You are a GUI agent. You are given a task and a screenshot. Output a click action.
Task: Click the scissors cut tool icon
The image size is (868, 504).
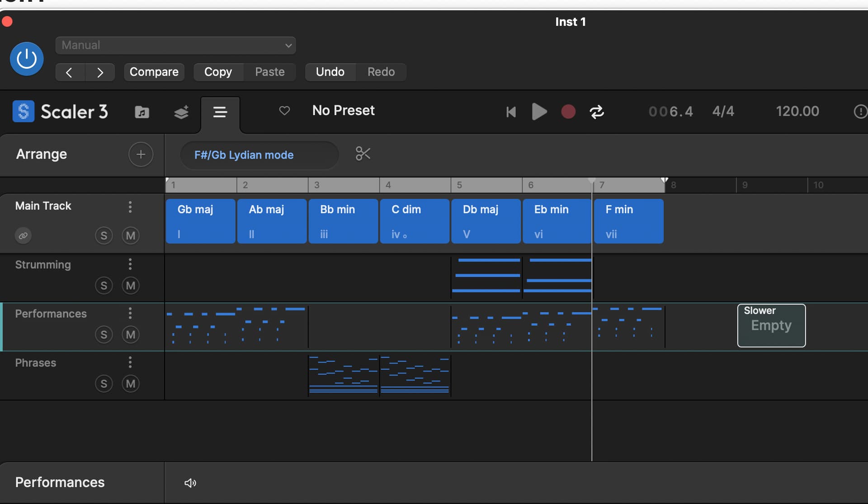(x=363, y=154)
